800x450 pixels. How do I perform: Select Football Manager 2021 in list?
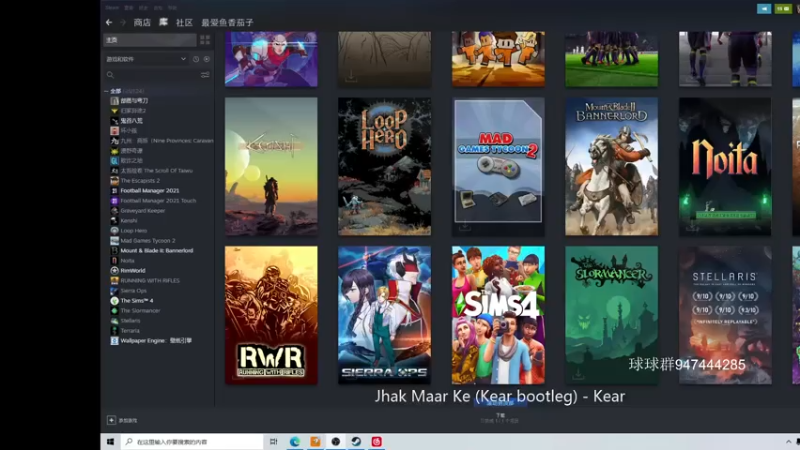tap(149, 191)
